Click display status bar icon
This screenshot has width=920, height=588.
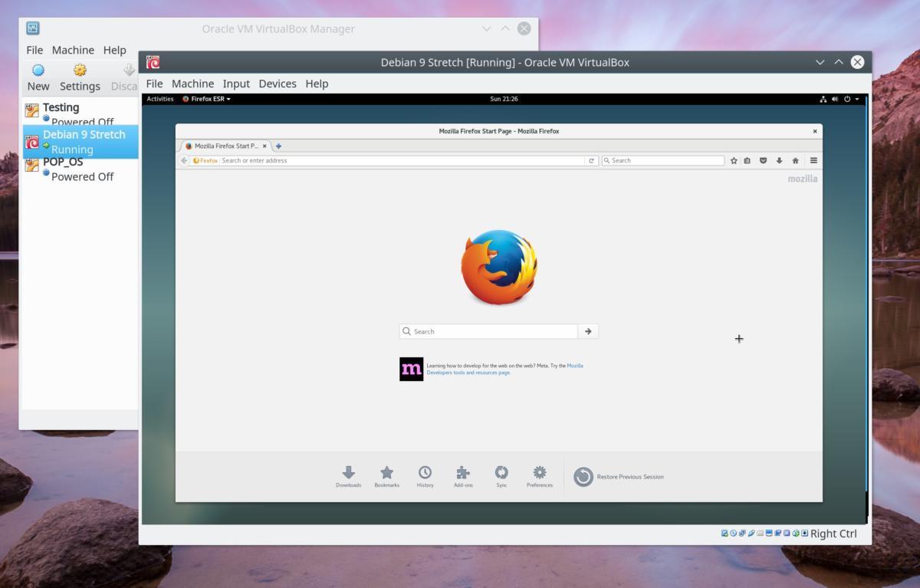769,533
